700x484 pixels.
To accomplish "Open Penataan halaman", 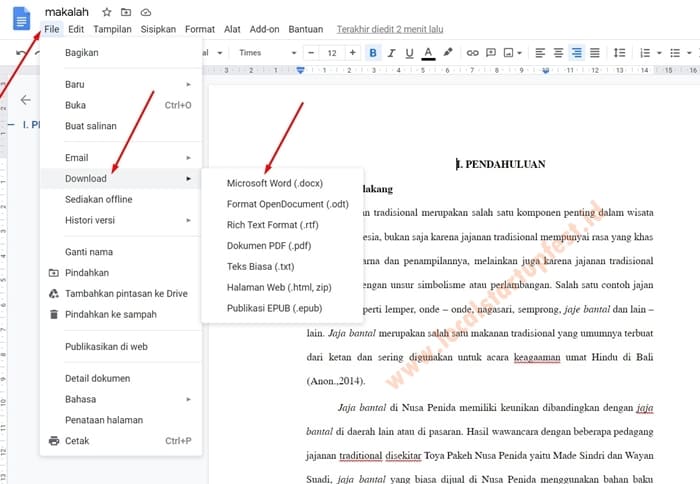I will click(x=121, y=420).
